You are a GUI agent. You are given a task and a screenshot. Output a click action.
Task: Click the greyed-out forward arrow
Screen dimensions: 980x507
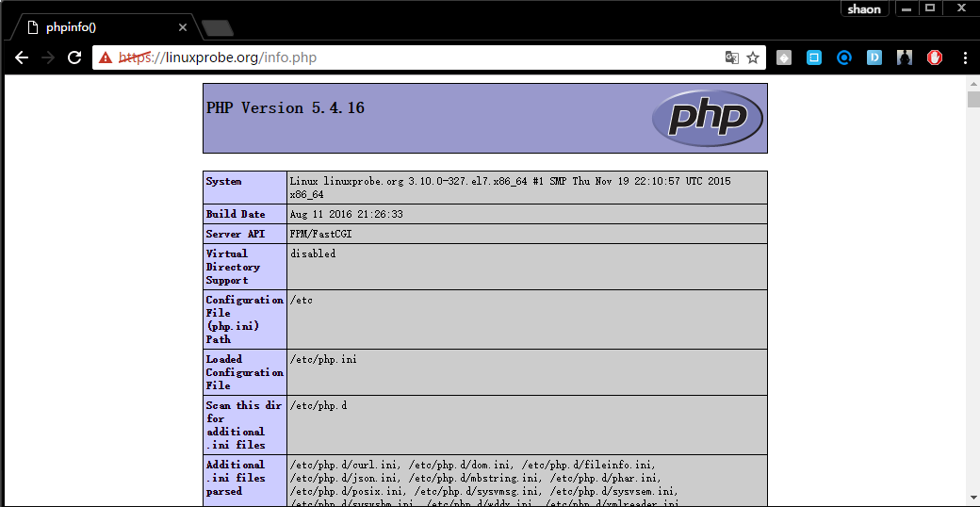[47, 57]
